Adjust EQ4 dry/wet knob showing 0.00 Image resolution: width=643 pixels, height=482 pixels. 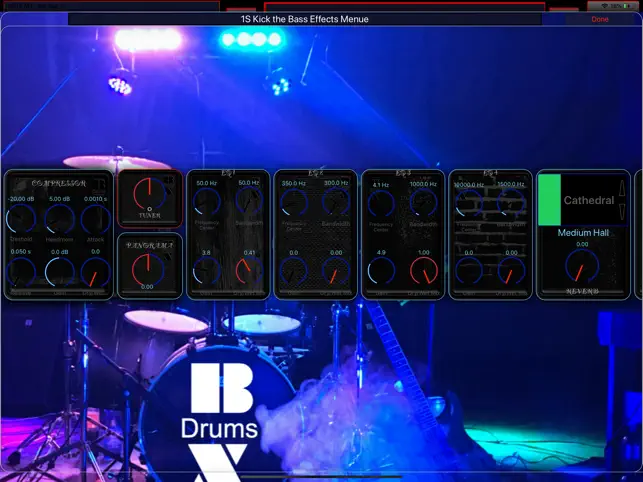coord(511,271)
